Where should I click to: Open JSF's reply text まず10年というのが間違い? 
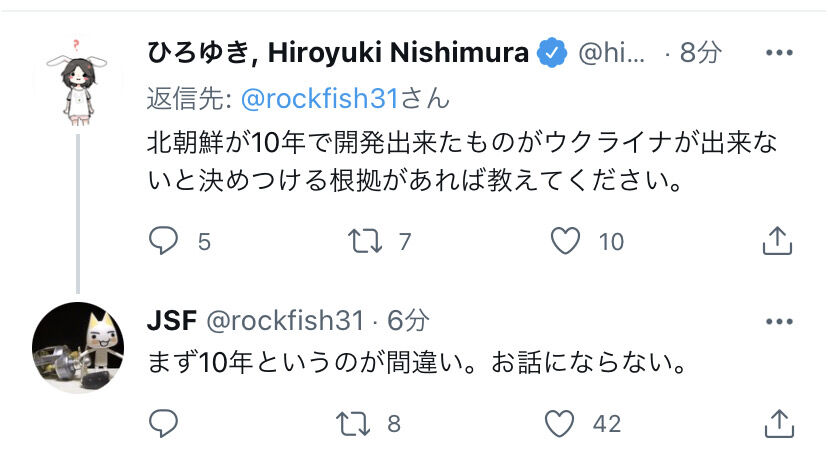[x=415, y=364]
